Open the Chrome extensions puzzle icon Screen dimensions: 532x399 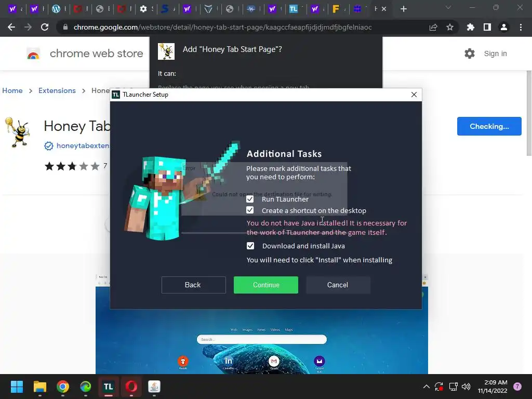coord(471,27)
